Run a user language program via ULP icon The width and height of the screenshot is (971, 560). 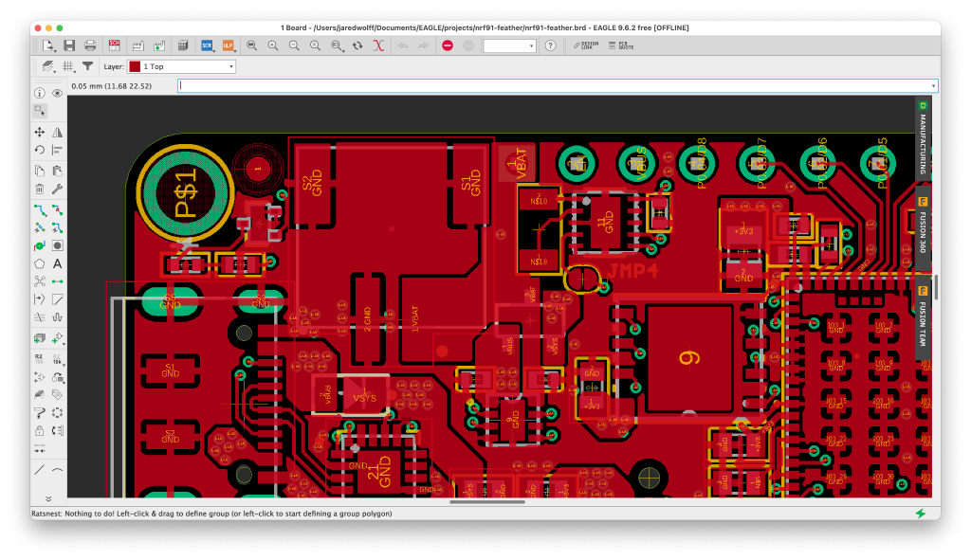(228, 45)
